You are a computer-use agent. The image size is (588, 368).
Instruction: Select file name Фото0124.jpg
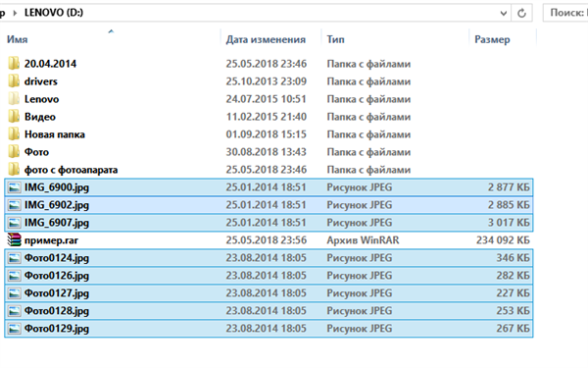pos(57,258)
